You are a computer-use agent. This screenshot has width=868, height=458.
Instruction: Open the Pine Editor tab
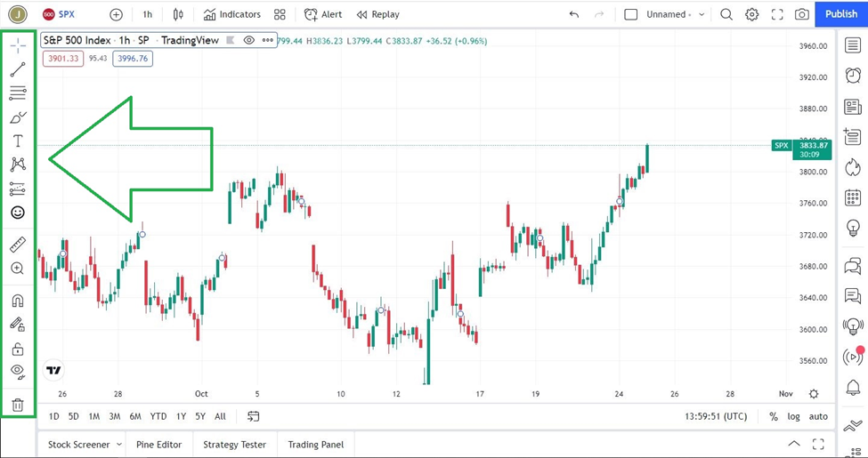158,445
